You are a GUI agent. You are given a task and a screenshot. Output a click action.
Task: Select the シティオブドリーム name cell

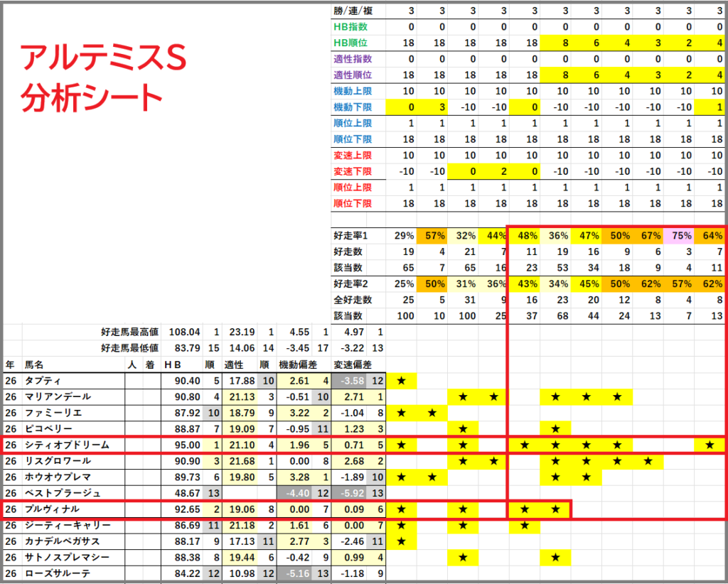coord(73,445)
